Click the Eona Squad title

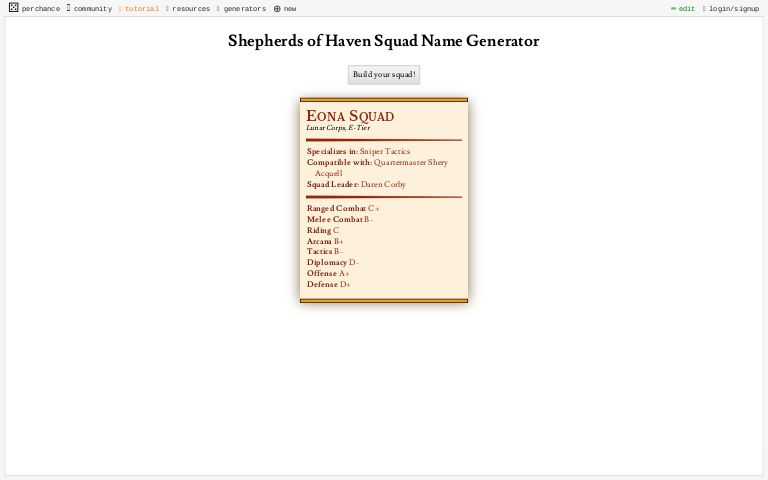pos(350,116)
